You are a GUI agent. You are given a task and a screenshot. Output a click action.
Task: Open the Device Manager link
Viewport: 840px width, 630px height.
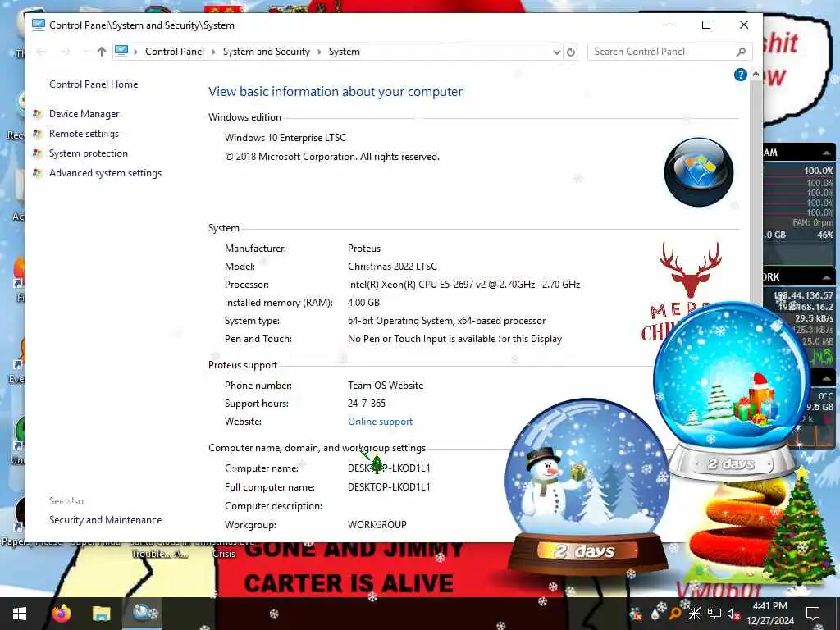click(84, 113)
